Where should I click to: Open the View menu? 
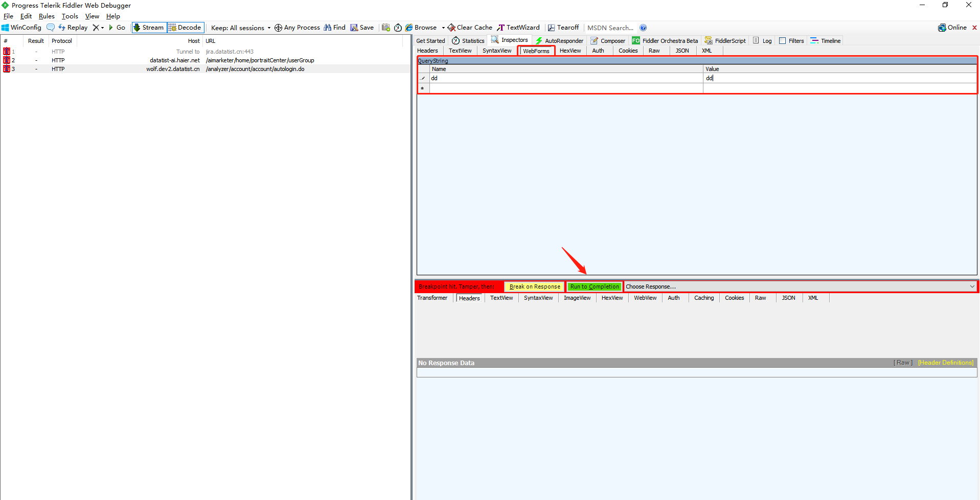click(x=92, y=16)
